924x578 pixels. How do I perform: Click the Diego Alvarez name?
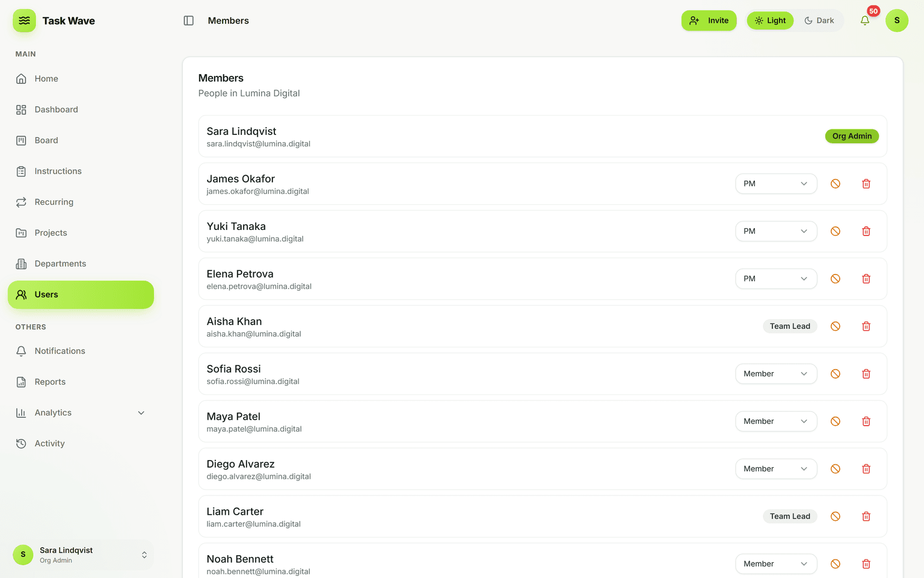[x=241, y=464]
